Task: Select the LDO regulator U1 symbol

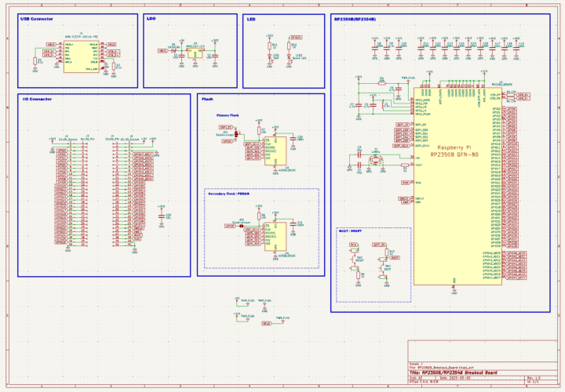Action: (195, 55)
